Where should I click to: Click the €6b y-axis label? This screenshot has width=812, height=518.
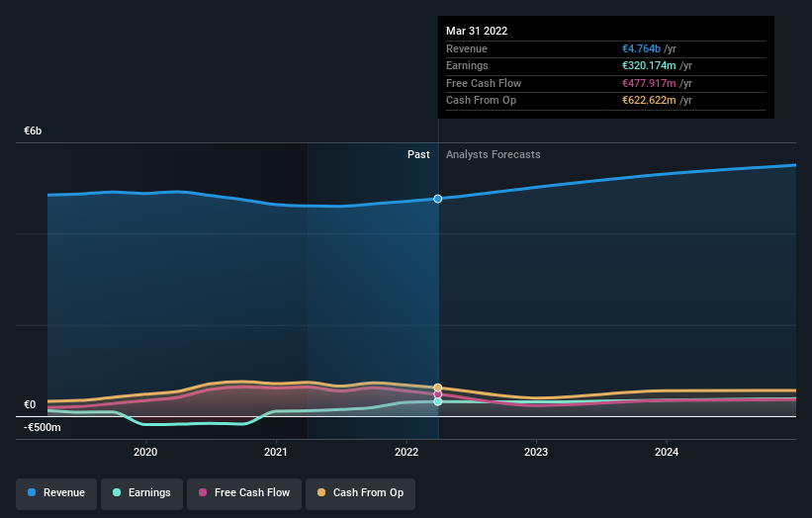pyautogui.click(x=33, y=130)
